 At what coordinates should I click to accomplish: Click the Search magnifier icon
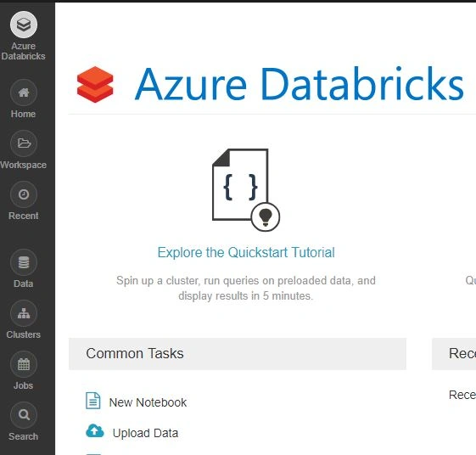click(x=24, y=415)
